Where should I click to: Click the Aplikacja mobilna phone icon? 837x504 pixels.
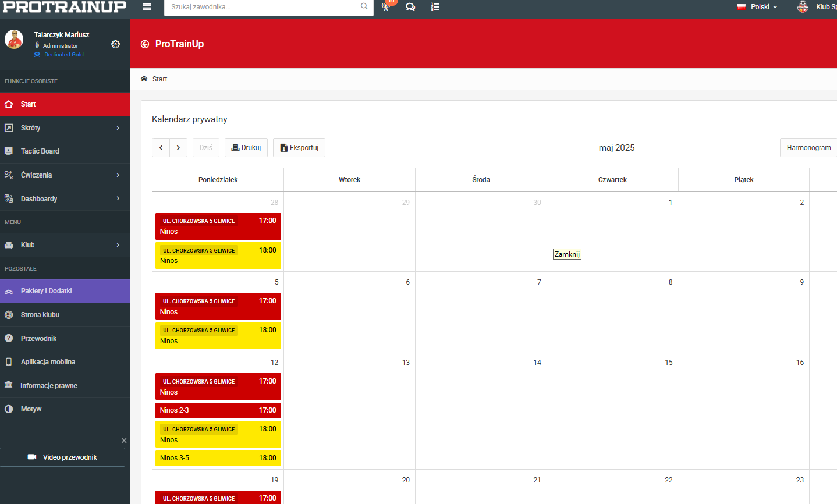pos(9,362)
